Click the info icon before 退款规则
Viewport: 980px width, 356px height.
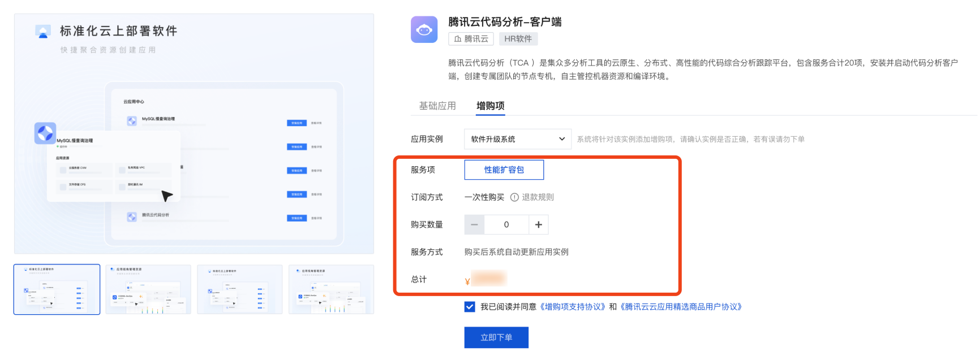pos(514,197)
